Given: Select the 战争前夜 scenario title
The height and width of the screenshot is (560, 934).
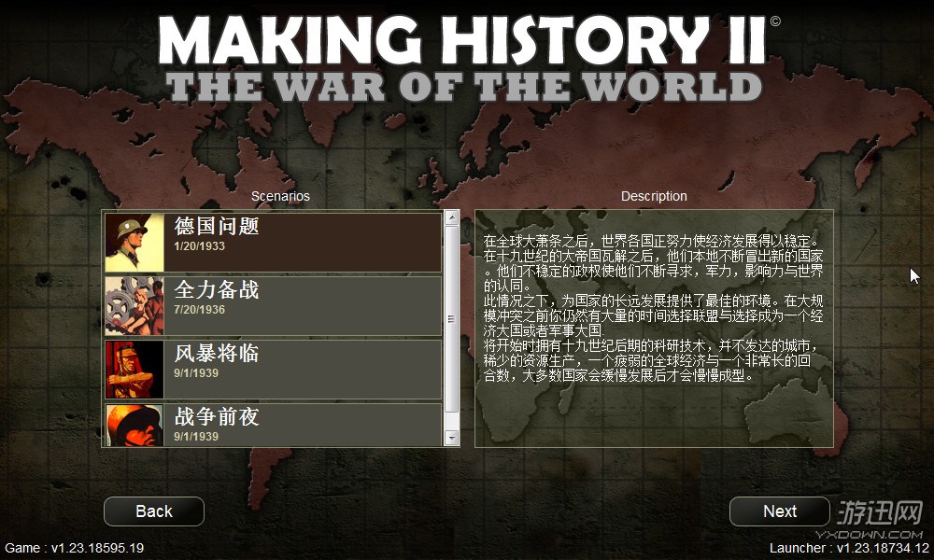Looking at the screenshot, I should (217, 416).
